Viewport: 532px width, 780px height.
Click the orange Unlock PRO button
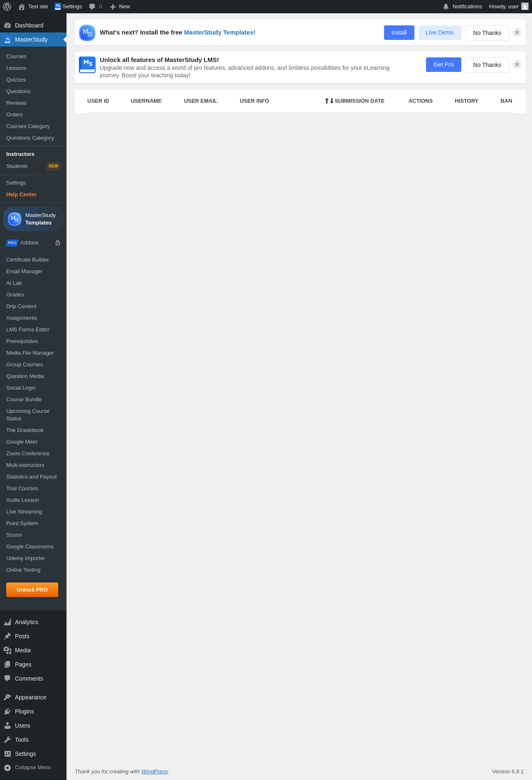(32, 590)
